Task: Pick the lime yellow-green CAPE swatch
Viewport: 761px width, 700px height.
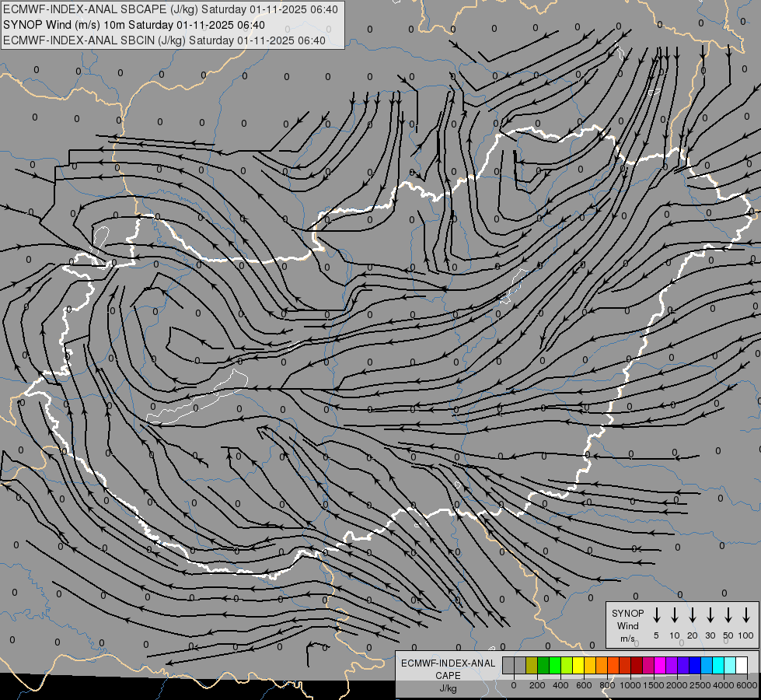Action: [x=567, y=665]
